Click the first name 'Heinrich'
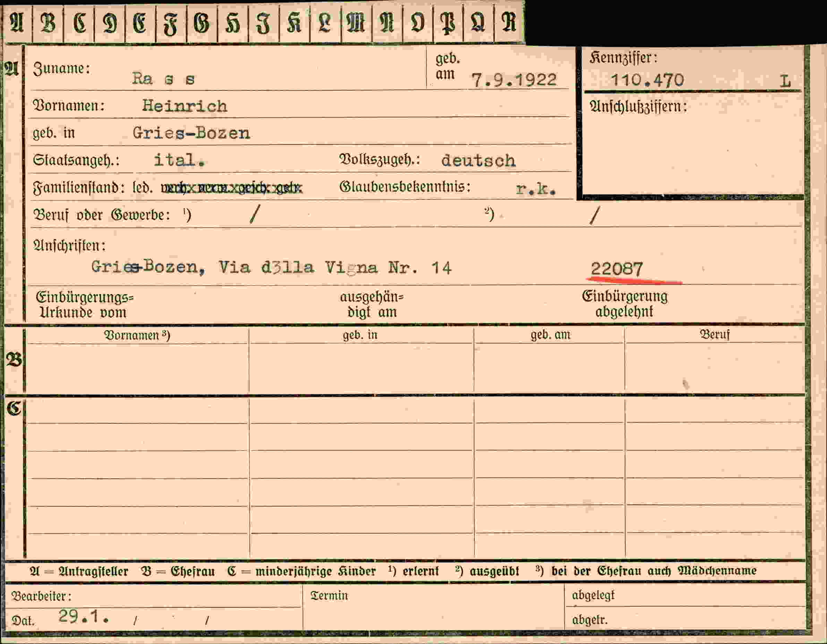The height and width of the screenshot is (644, 827). (x=185, y=106)
